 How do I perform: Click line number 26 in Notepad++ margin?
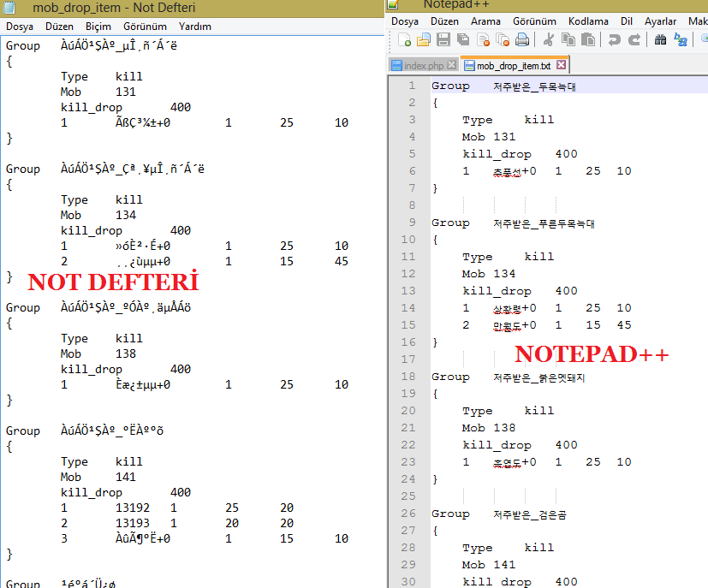[408, 513]
